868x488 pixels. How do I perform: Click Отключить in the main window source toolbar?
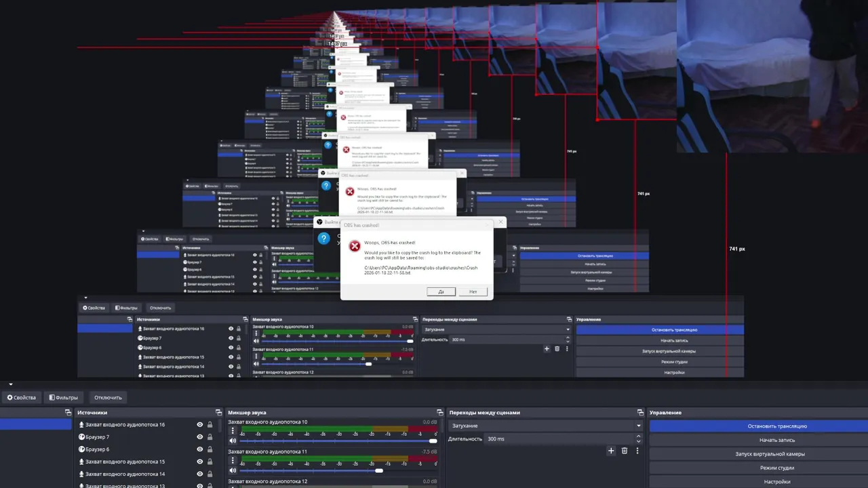click(108, 398)
